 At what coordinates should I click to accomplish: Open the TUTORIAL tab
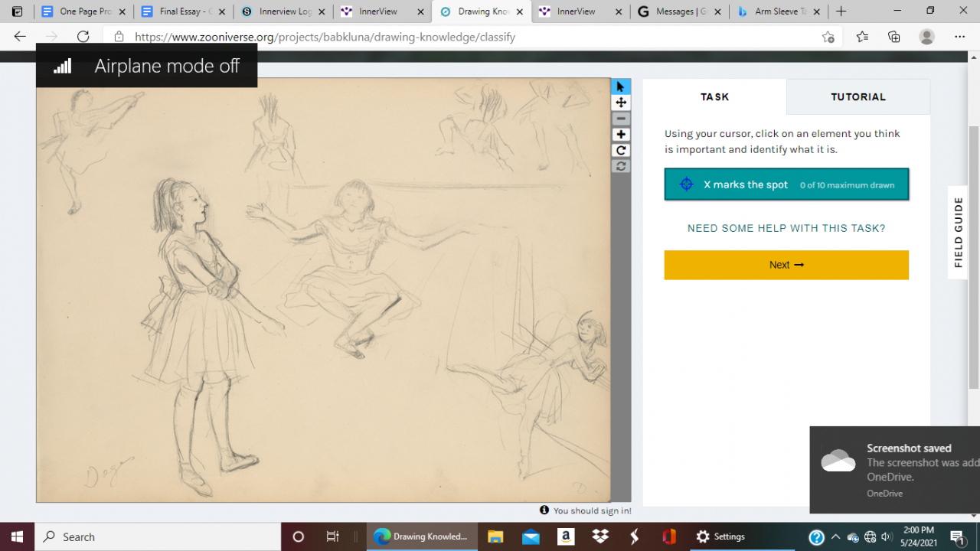[858, 97]
